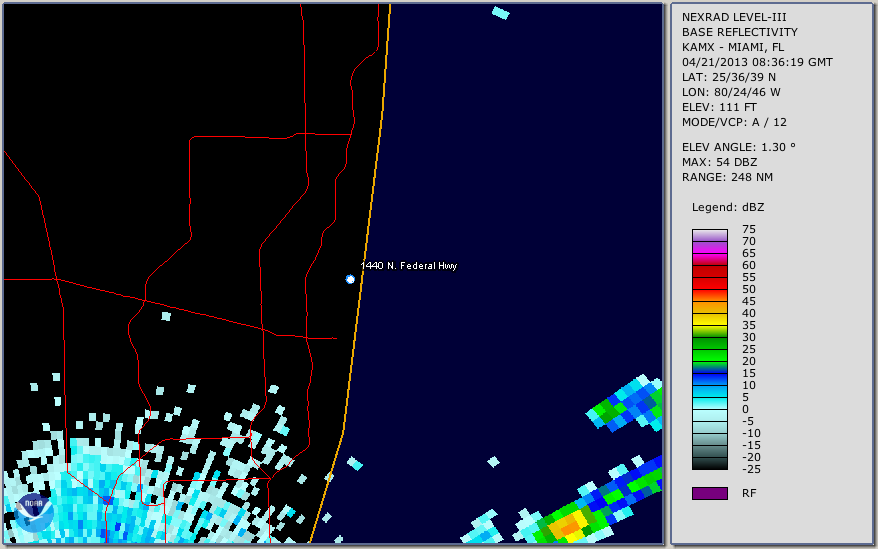878x549 pixels.
Task: Select the 'Legend: dBZ' heading
Action: tap(727, 207)
